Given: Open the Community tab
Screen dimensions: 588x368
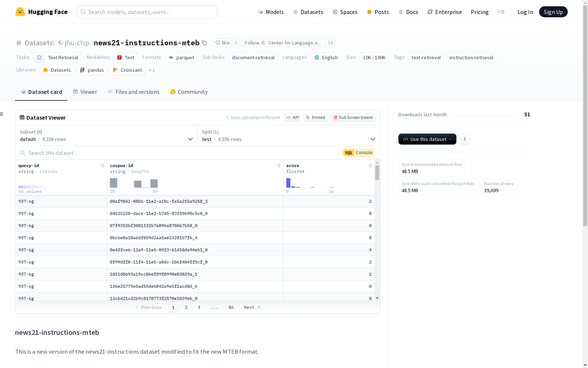Looking at the screenshot, I should tap(189, 92).
